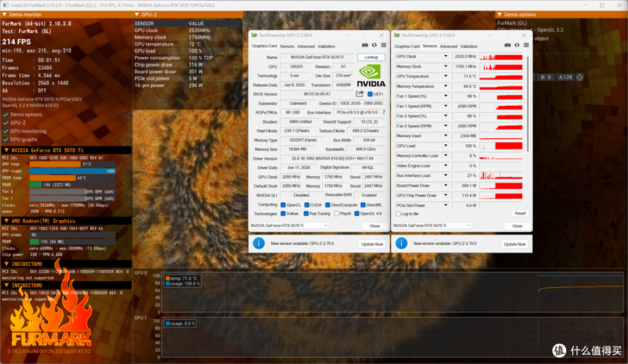Click Sensors list vertical scrollbar

coord(528,104)
